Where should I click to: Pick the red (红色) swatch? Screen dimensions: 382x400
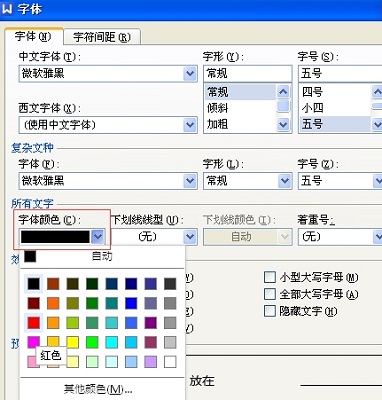click(33, 323)
